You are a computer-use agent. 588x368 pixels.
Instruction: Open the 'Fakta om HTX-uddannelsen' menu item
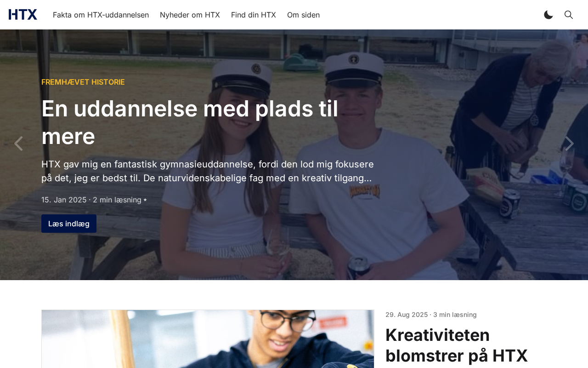pyautogui.click(x=101, y=15)
